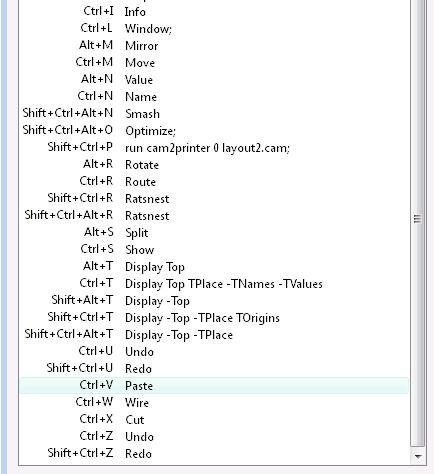Select the Ctrl+M Move row
Image resolution: width=434 pixels, height=474 pixels.
[x=214, y=63]
